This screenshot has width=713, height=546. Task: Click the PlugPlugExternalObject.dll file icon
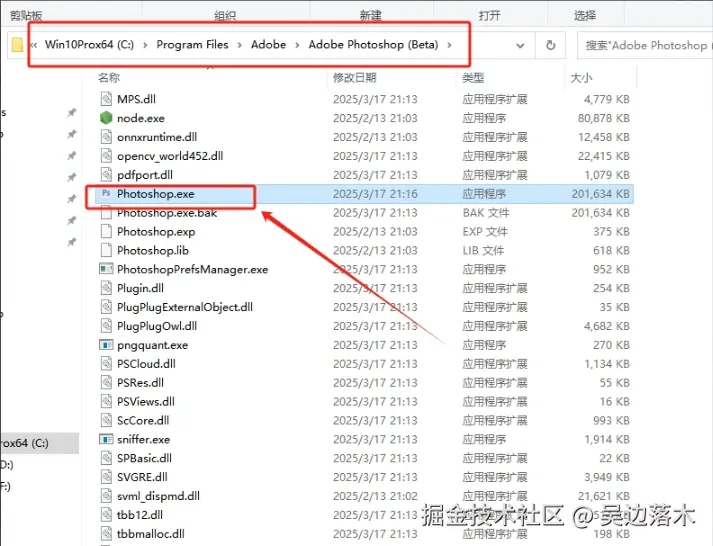pyautogui.click(x=106, y=307)
